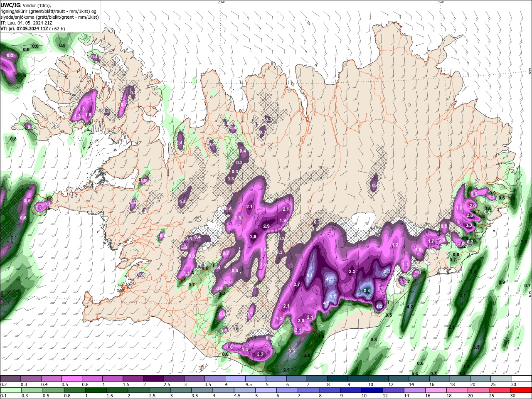
Task: Select the 5.7 precipitation value on the map
Action: coord(332,297)
